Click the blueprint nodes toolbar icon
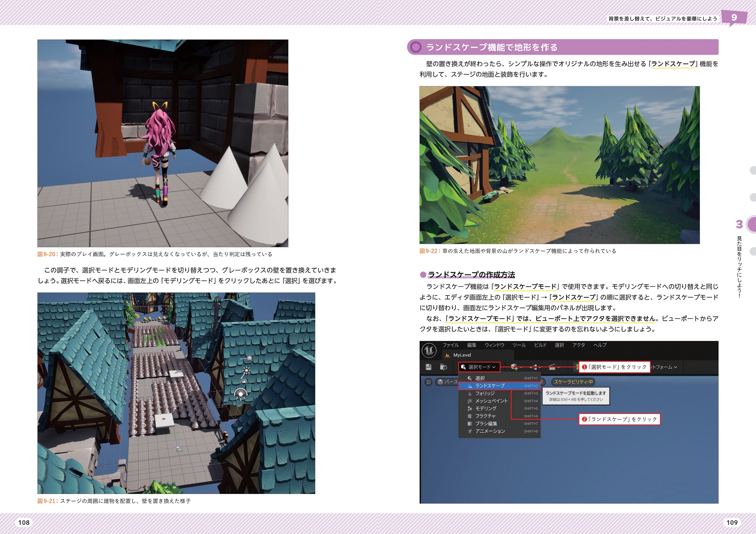 click(x=534, y=367)
